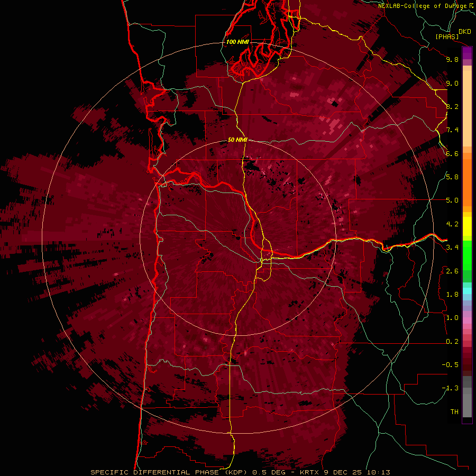Viewport: 476px width, 476px height.
Task: Select the 0.5 DEG elevation text
Action: [268, 472]
